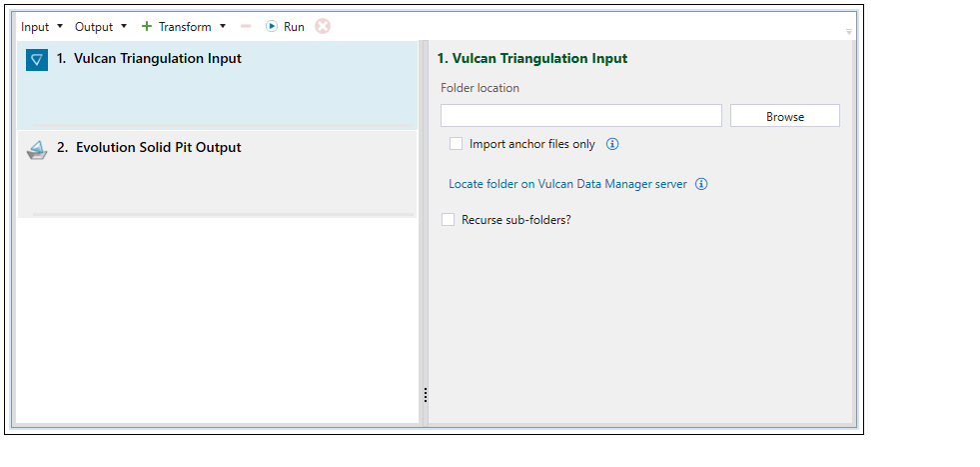Open the Input dropdown menu
980x467 pixels.
point(41,27)
